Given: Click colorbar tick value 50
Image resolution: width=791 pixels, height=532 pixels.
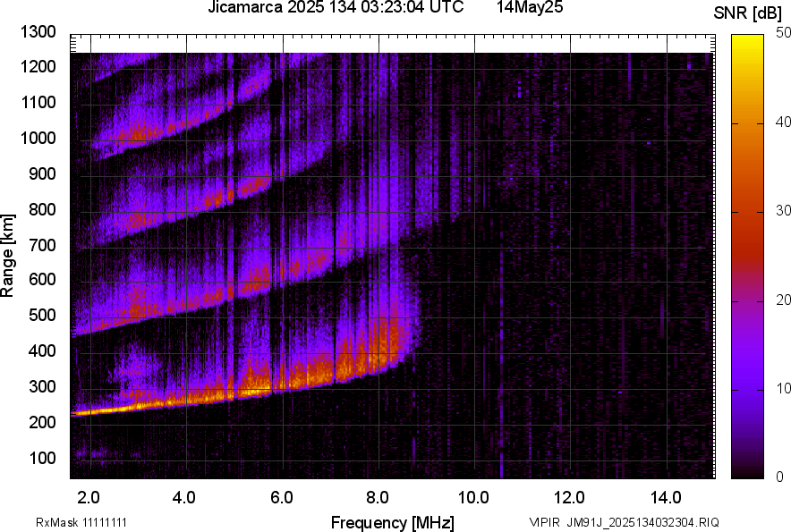Looking at the screenshot, I should (783, 33).
